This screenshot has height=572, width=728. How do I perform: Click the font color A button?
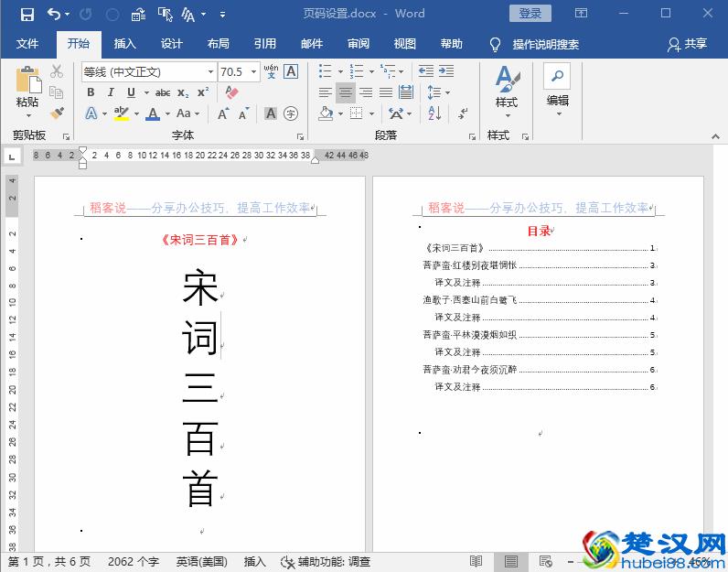153,113
